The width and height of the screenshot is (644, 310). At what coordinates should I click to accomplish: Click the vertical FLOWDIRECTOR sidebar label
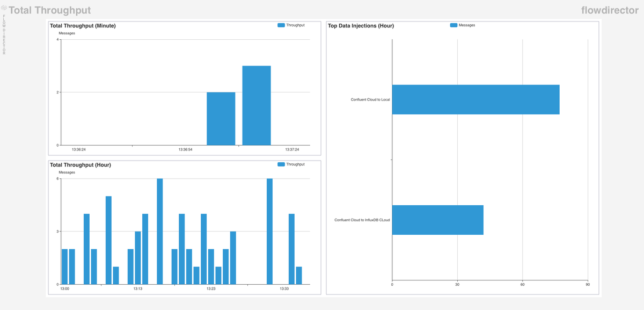[4, 34]
